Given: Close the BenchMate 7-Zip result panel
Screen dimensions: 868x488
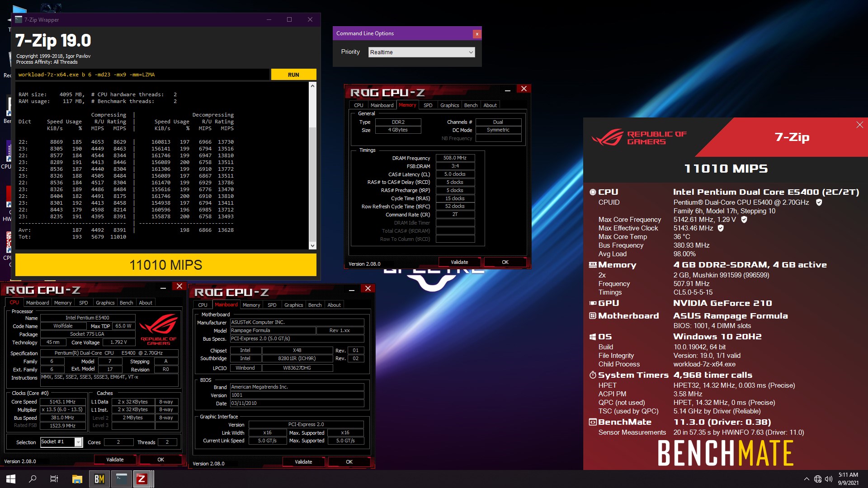Looking at the screenshot, I should coord(859,125).
